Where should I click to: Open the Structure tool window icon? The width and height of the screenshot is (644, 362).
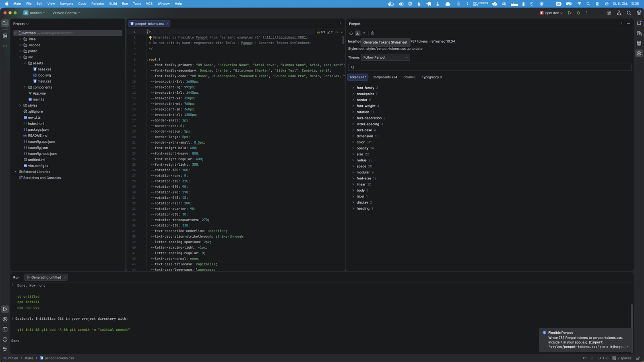[x=5, y=36]
